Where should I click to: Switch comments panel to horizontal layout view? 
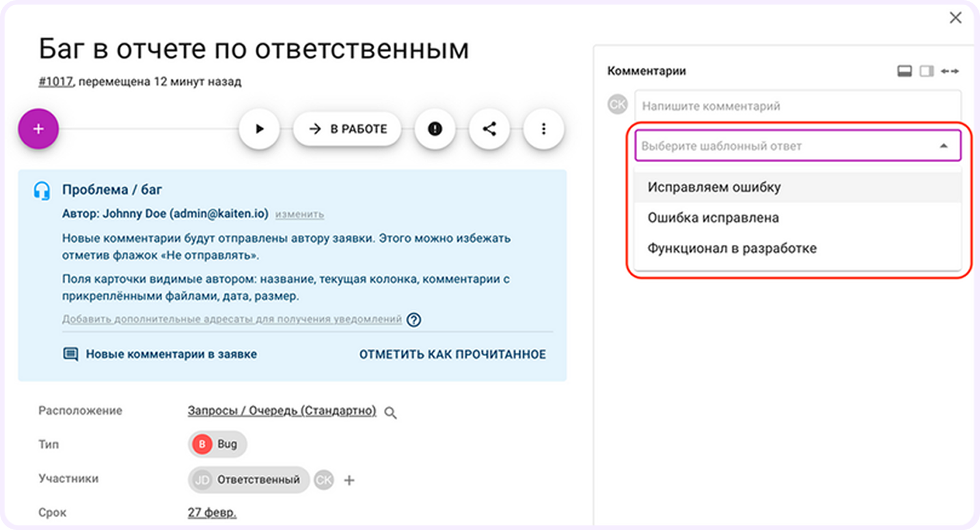(x=905, y=71)
